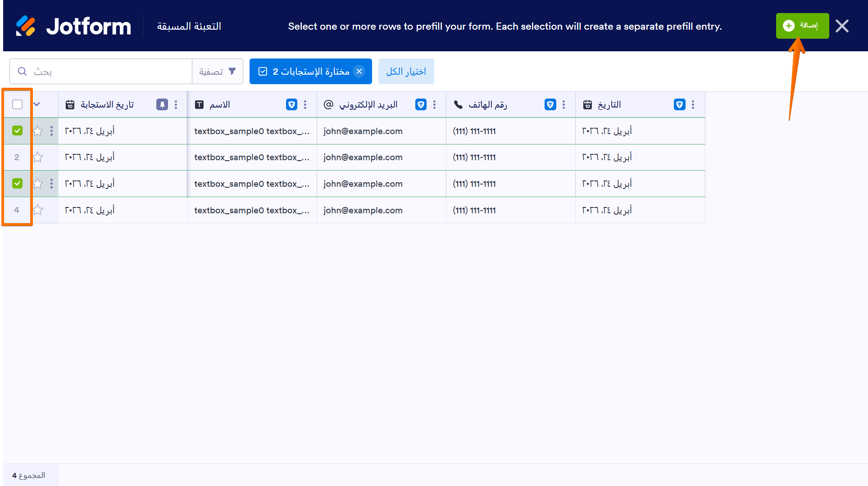Click the Jotform logo

[x=72, y=26]
